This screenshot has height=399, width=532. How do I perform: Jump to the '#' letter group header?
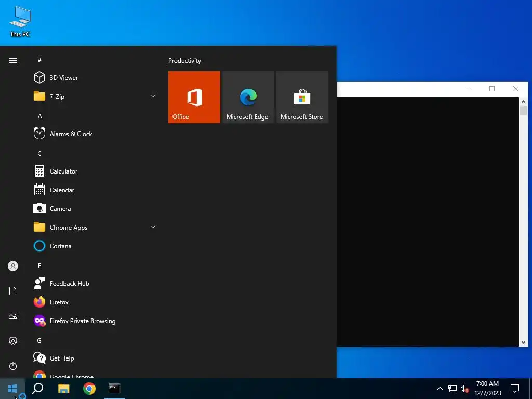[x=39, y=60]
